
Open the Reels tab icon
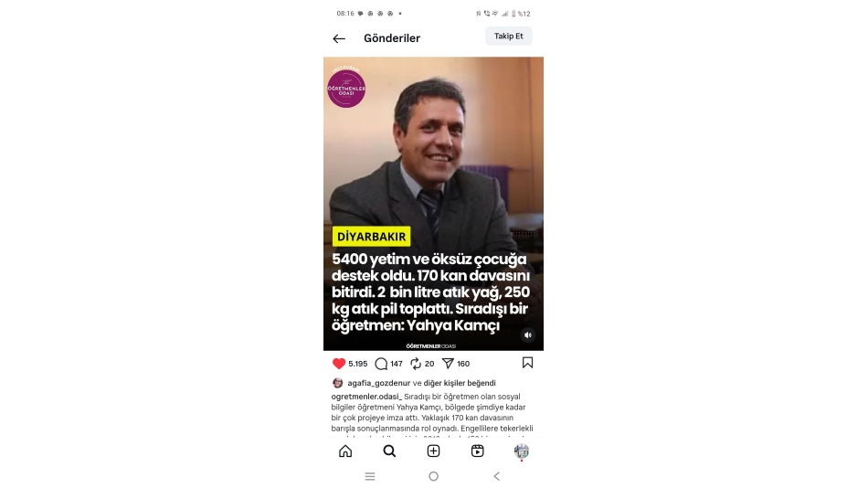[x=477, y=451]
